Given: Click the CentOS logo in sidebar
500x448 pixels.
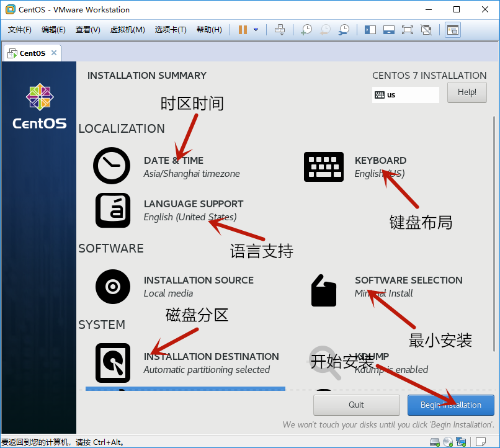Looking at the screenshot, I should click(40, 106).
